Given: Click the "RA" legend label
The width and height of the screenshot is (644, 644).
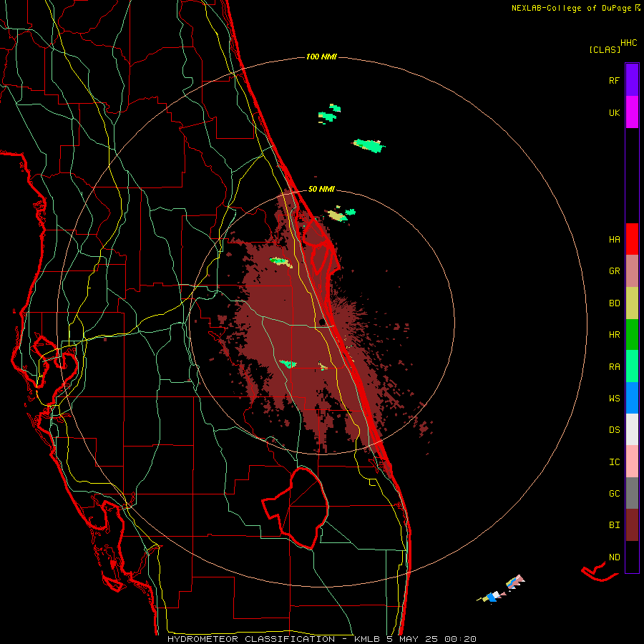Looking at the screenshot, I should coord(614,367).
